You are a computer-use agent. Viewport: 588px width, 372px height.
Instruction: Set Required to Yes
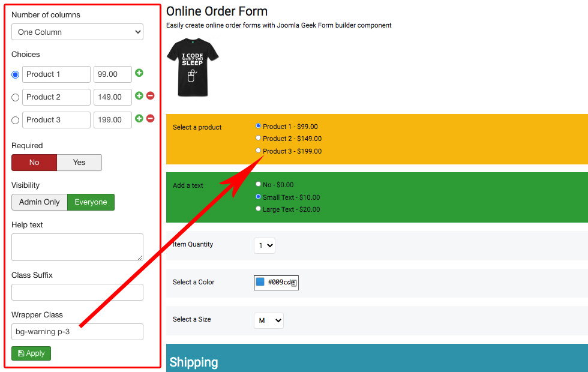(79, 163)
